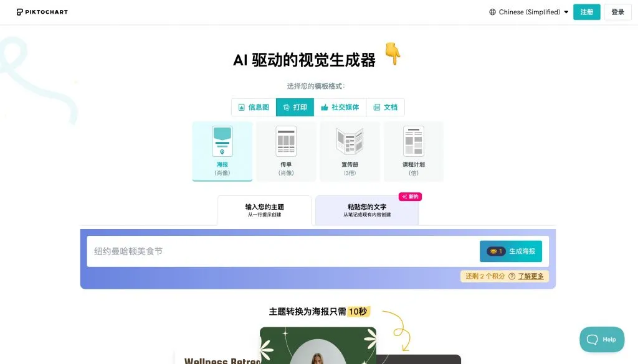Image resolution: width=638 pixels, height=364 pixels.
Task: Select the 课程计划 lesson plan icon
Action: coord(414,141)
